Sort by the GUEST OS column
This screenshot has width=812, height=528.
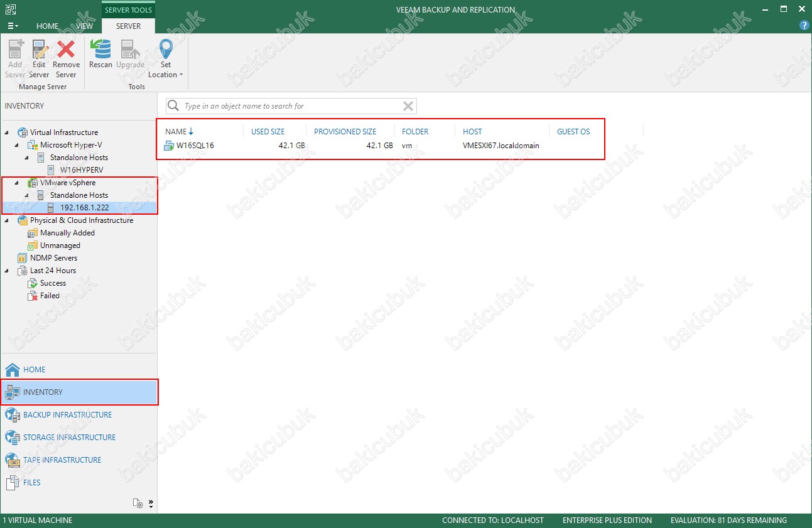(573, 131)
